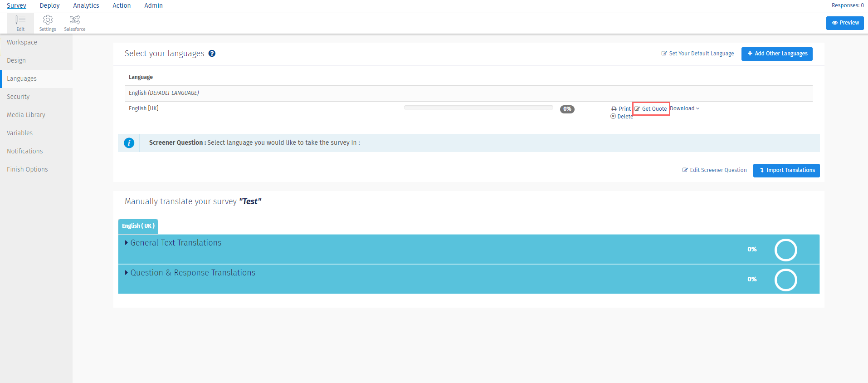
Task: Click the Import Translations button
Action: (x=786, y=171)
